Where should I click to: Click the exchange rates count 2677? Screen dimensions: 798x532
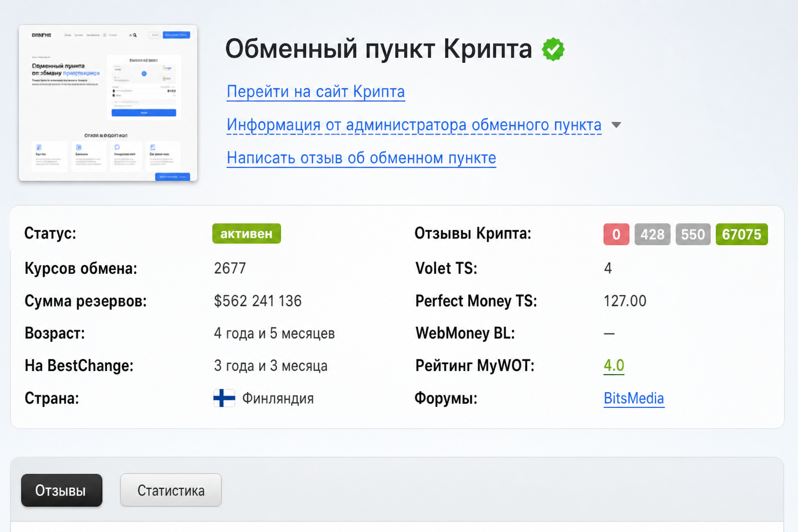pos(230,269)
